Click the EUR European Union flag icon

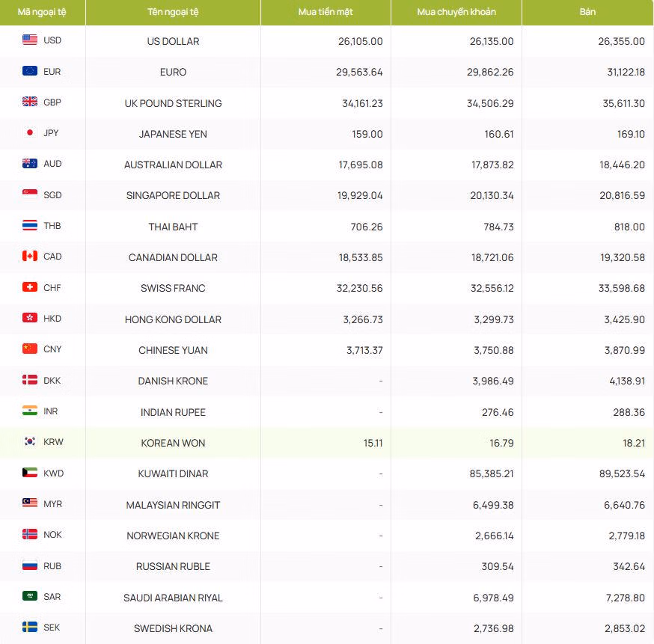[x=30, y=71]
